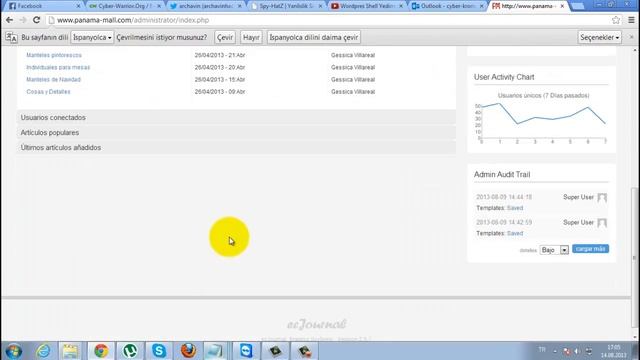Open Skype from the taskbar
The height and width of the screenshot is (360, 640).
pyautogui.click(x=159, y=351)
